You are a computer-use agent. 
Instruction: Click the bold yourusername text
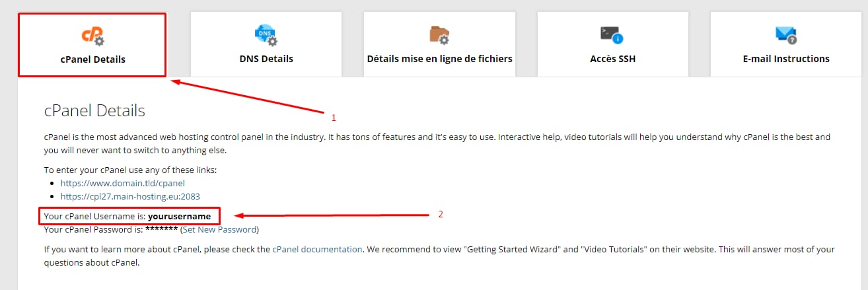179,216
